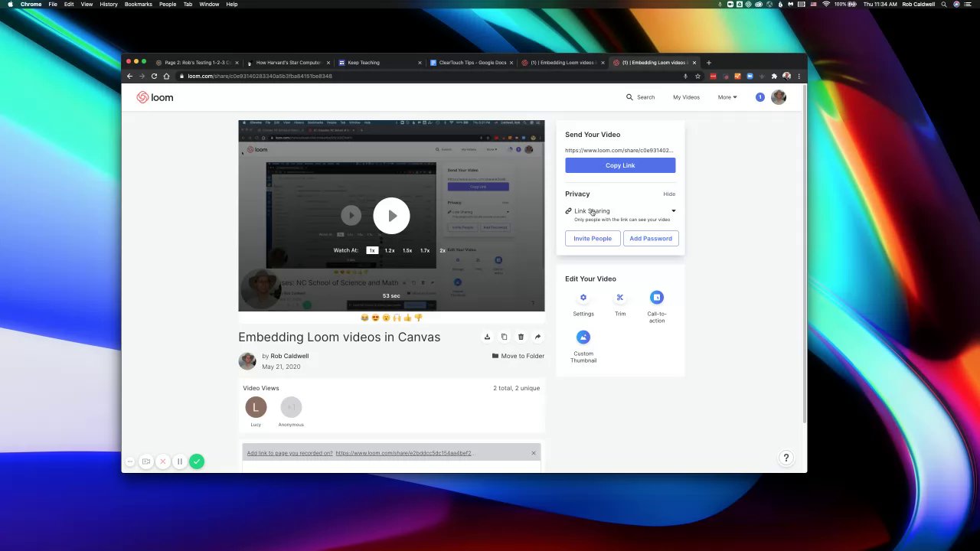Open video Settings gear icon
Screen dimensions: 980x551
(583, 298)
